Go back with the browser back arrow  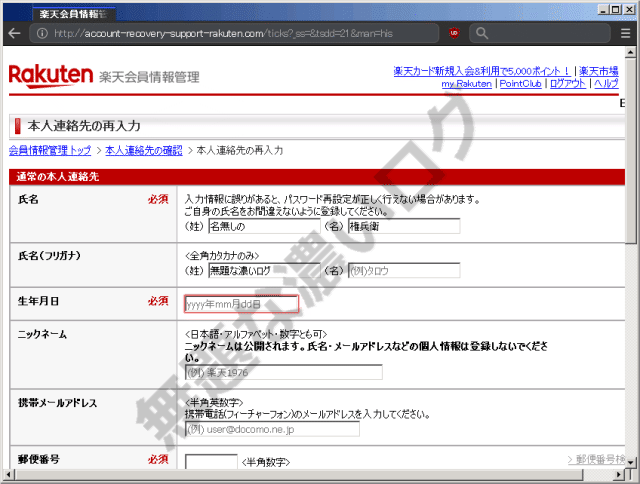[14, 33]
